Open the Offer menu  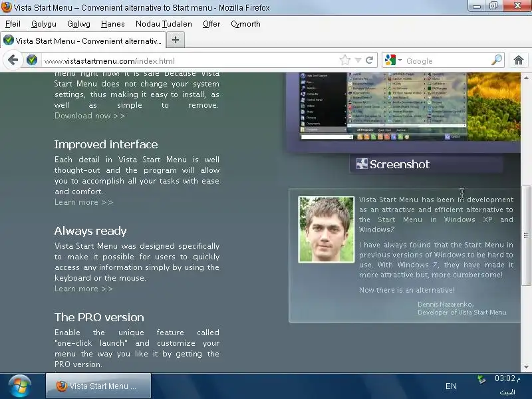(x=211, y=24)
